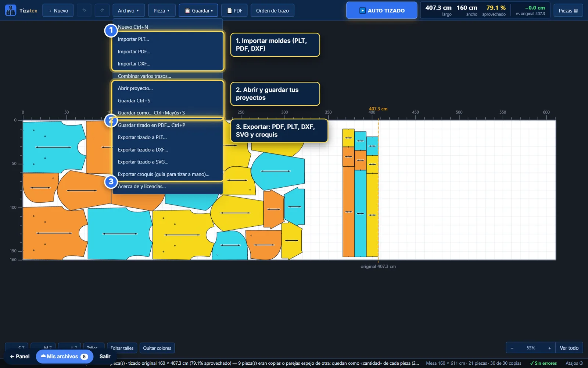Open Atajos shortcuts help

[574, 363]
